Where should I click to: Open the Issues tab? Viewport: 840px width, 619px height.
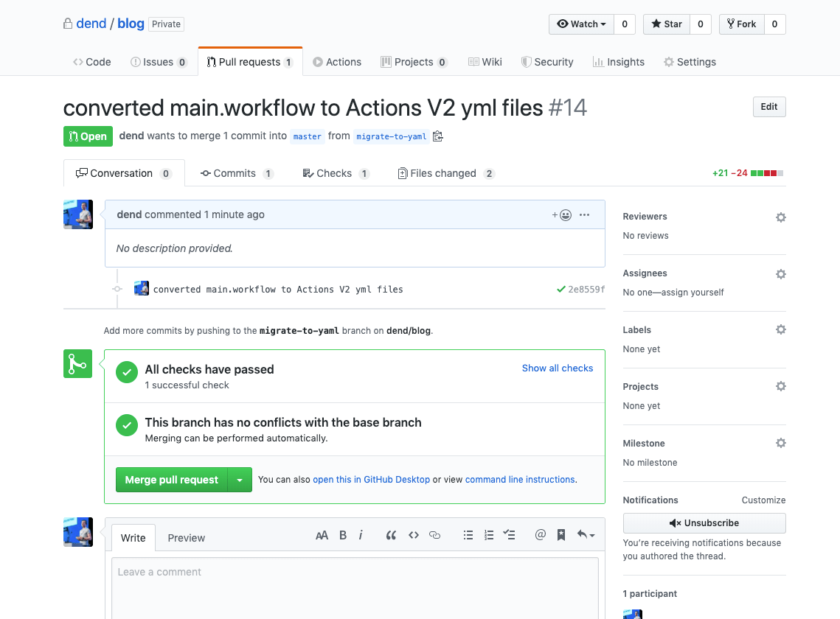click(159, 62)
